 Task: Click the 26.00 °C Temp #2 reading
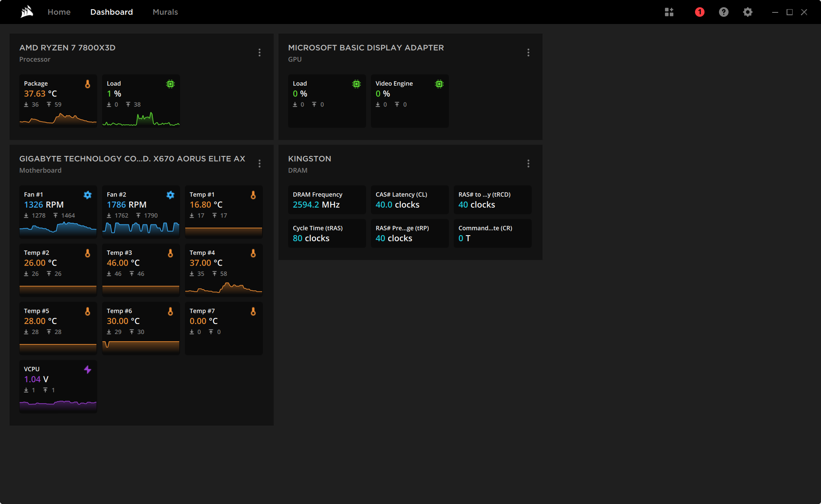[40, 263]
